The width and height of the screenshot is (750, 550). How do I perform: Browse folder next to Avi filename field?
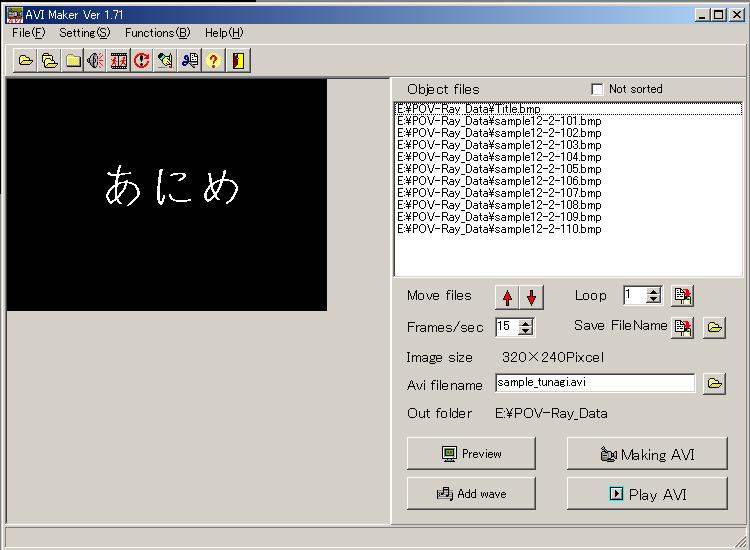coord(715,384)
